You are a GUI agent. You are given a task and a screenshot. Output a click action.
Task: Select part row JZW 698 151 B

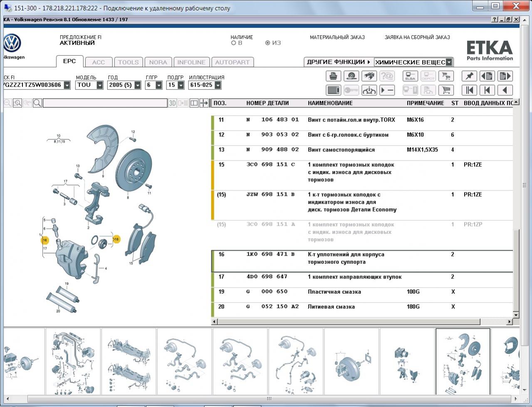click(362, 205)
